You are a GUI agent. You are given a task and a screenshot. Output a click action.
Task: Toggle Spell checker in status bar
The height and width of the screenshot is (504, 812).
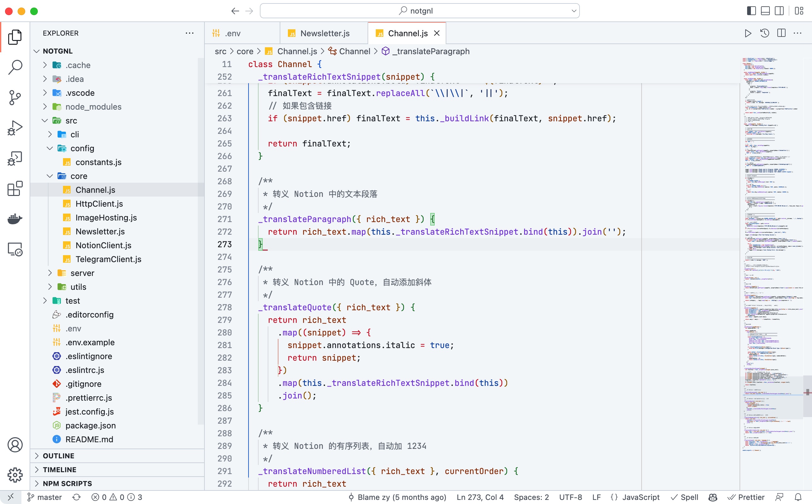pos(684,497)
